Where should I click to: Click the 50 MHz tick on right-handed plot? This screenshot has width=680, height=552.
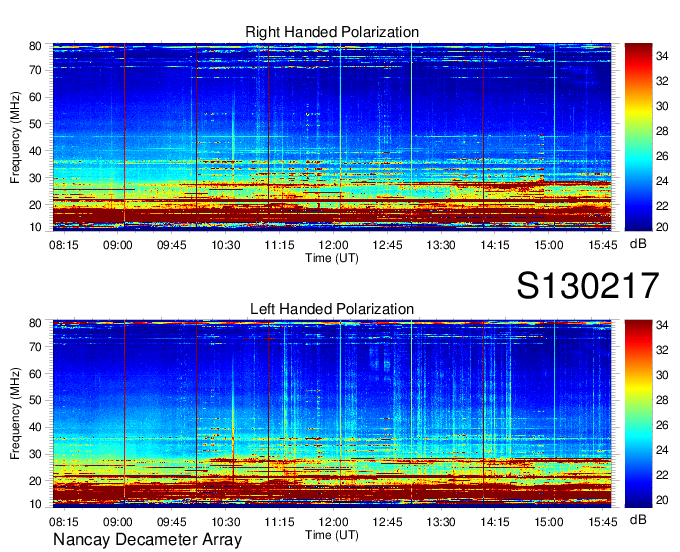coord(35,124)
